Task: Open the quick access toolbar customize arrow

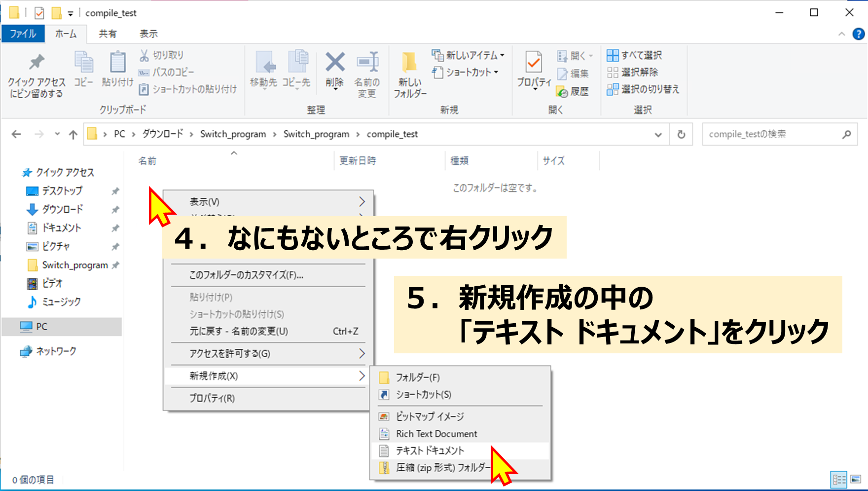Action: point(71,13)
